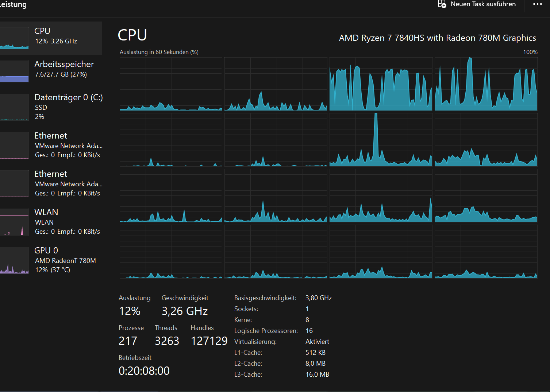Click the Prozesse count 217
This screenshot has width=550, height=392.
click(128, 341)
